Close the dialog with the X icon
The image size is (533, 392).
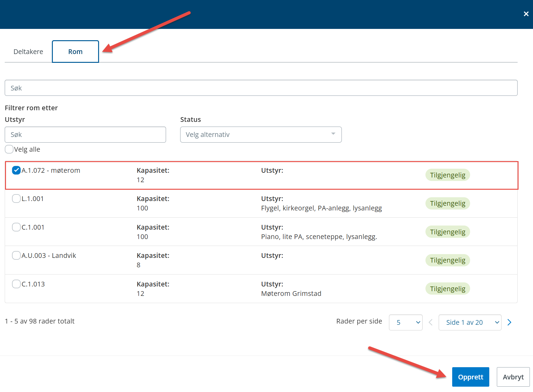click(526, 14)
